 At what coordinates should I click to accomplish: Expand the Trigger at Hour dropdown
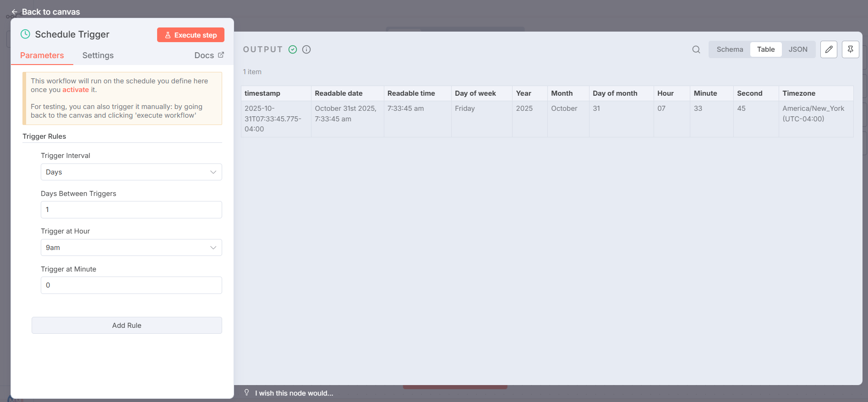(x=131, y=248)
